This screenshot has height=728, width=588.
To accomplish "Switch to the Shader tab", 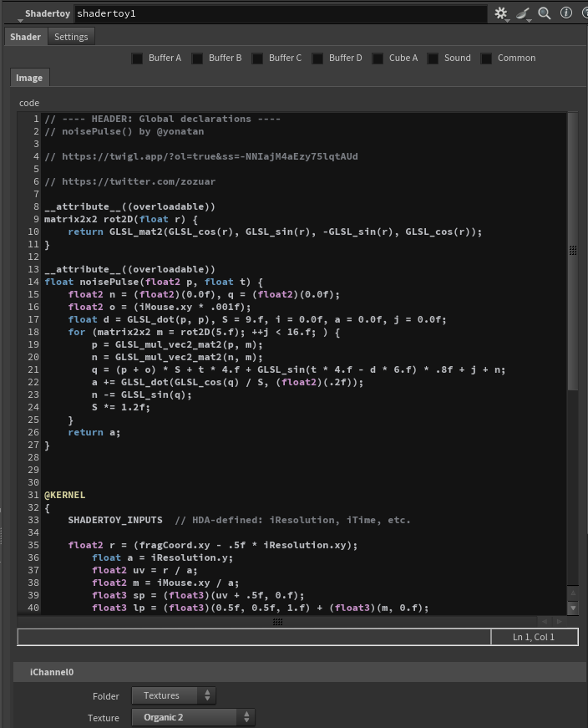I will click(x=26, y=37).
